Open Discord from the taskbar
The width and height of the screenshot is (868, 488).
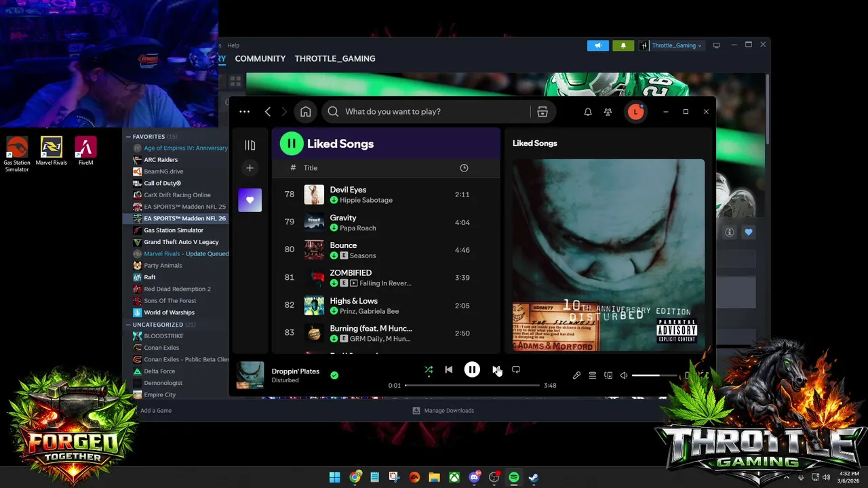point(474,477)
